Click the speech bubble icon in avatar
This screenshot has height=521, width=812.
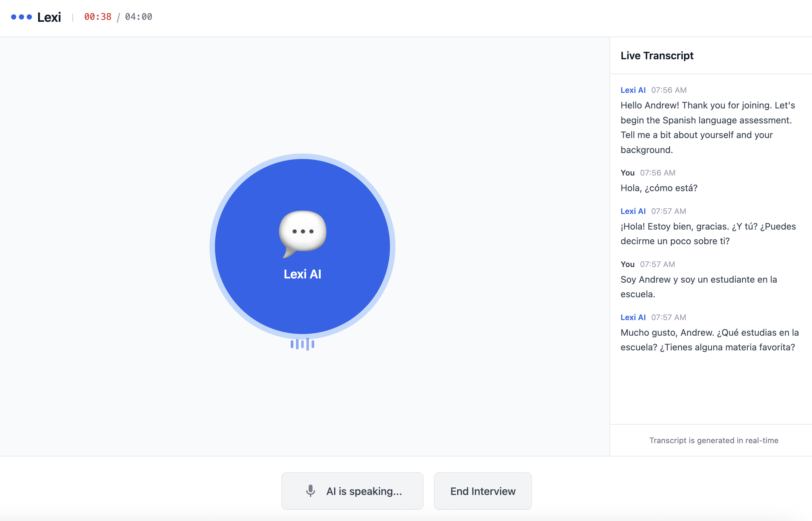(x=302, y=233)
